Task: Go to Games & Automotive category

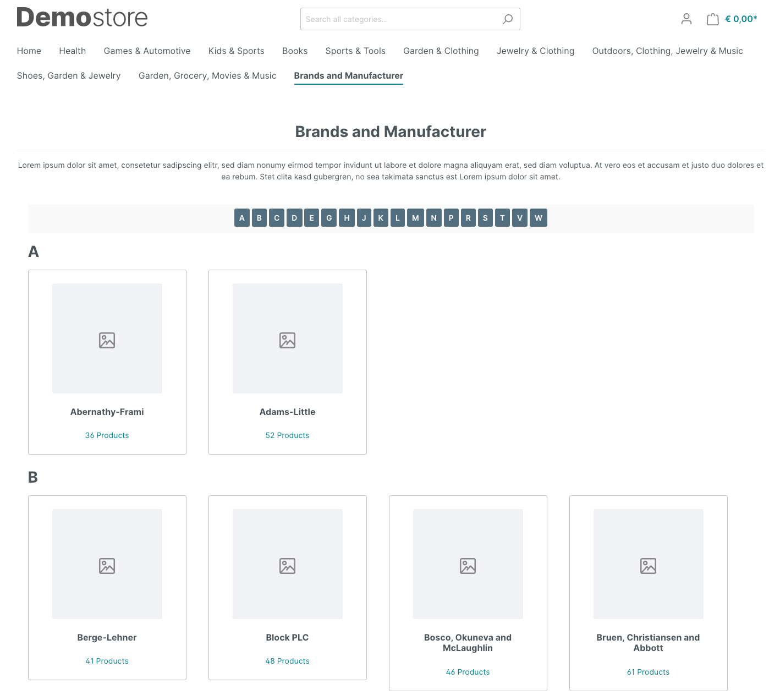Action: click(x=147, y=51)
